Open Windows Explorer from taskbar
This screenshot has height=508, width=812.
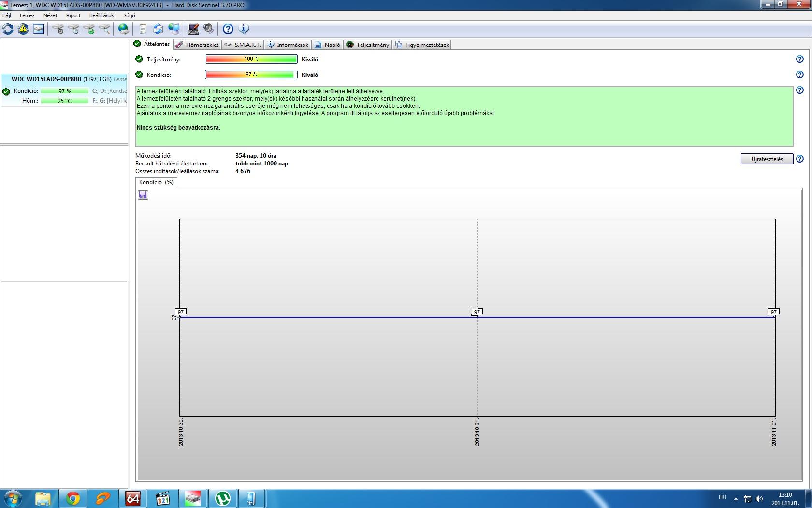pos(43,498)
